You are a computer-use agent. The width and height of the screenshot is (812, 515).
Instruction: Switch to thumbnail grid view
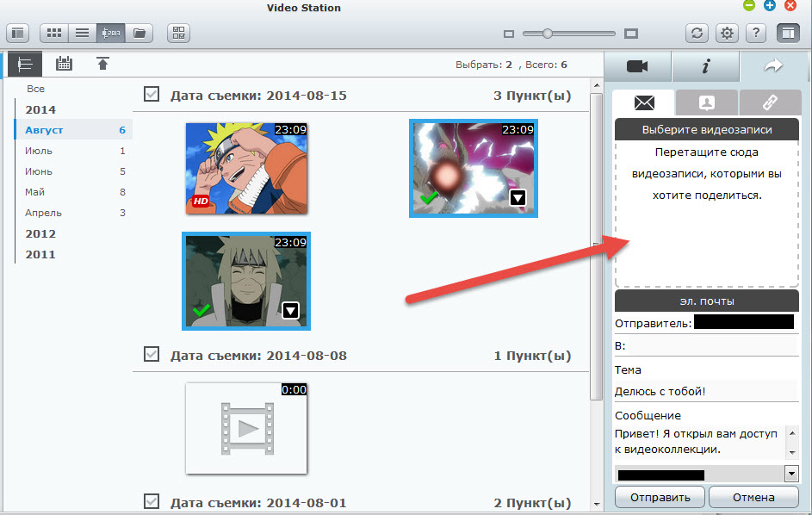point(54,34)
